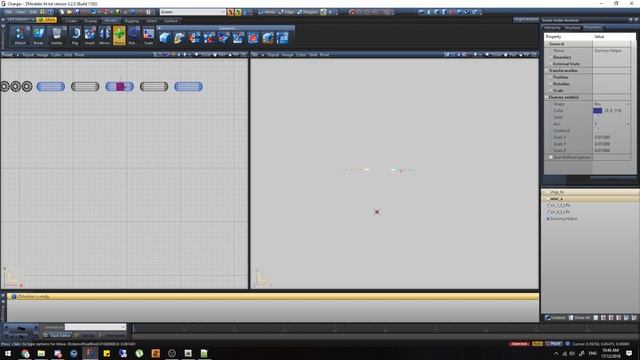Choose the Invert tool

90,36
